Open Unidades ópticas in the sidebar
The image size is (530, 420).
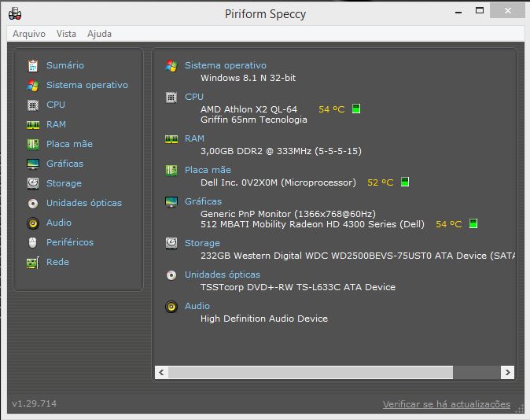point(84,203)
